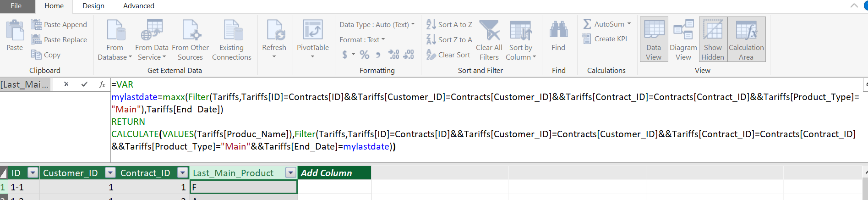The height and width of the screenshot is (200, 868).
Task: Open the ID column filter dropdown
Action: point(33,173)
